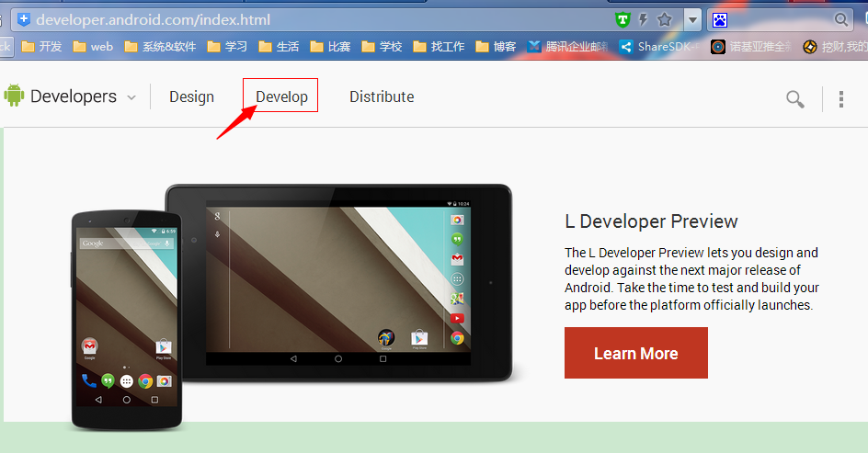The width and height of the screenshot is (868, 453).
Task: Click the lightning bolt icon in address bar
Action: 644,20
